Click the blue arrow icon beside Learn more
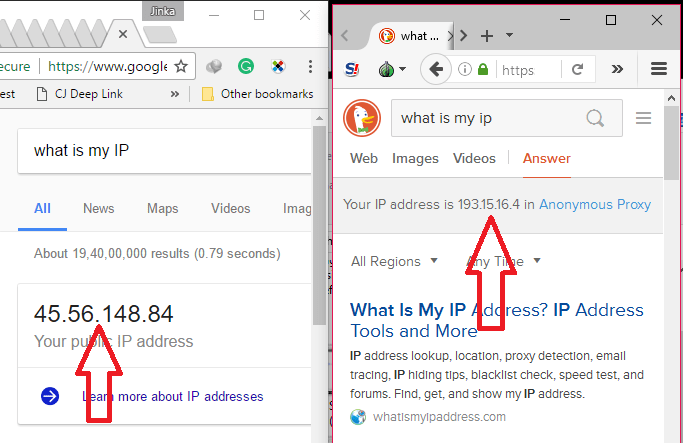683x443 pixels. coord(50,396)
